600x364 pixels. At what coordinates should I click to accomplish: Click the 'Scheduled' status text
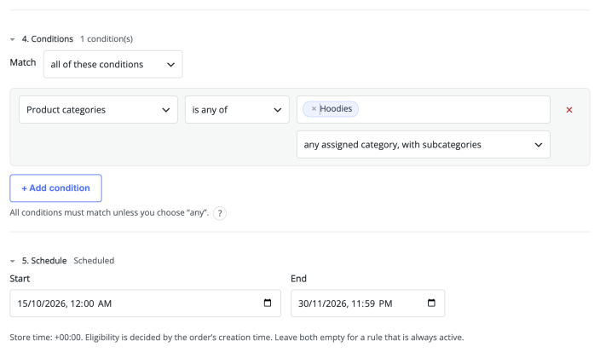(94, 261)
